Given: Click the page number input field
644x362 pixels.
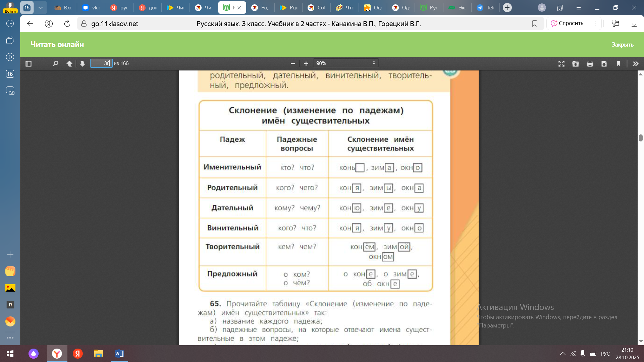Looking at the screenshot, I should [x=101, y=63].
